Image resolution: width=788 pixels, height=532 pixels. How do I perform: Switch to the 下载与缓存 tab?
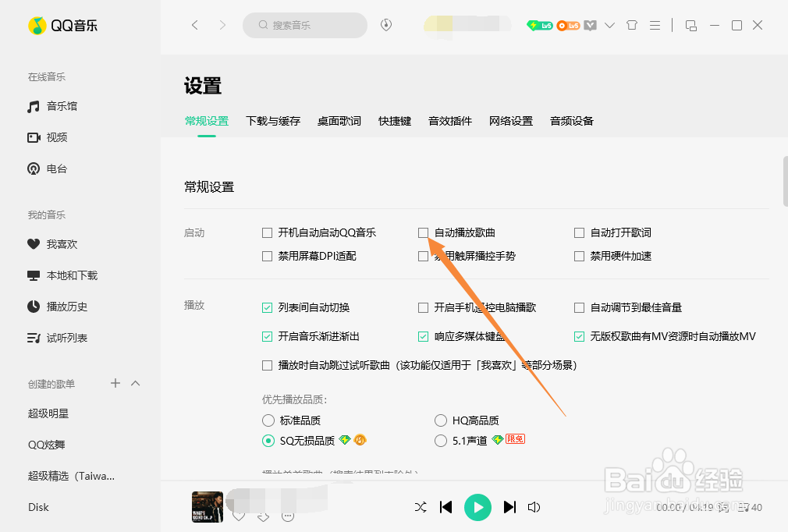pos(273,122)
